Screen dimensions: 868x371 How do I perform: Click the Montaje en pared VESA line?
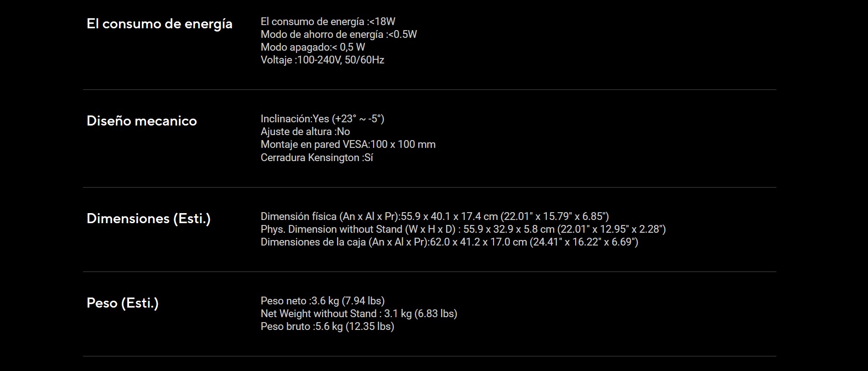348,144
